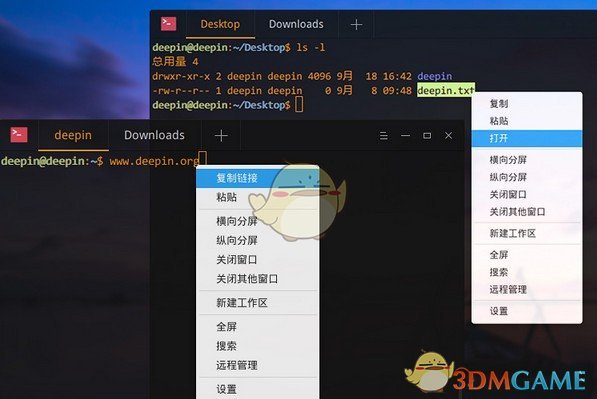Switch to the Desktop tab in the back terminal
Image resolution: width=597 pixels, height=399 pixels.
coord(220,24)
